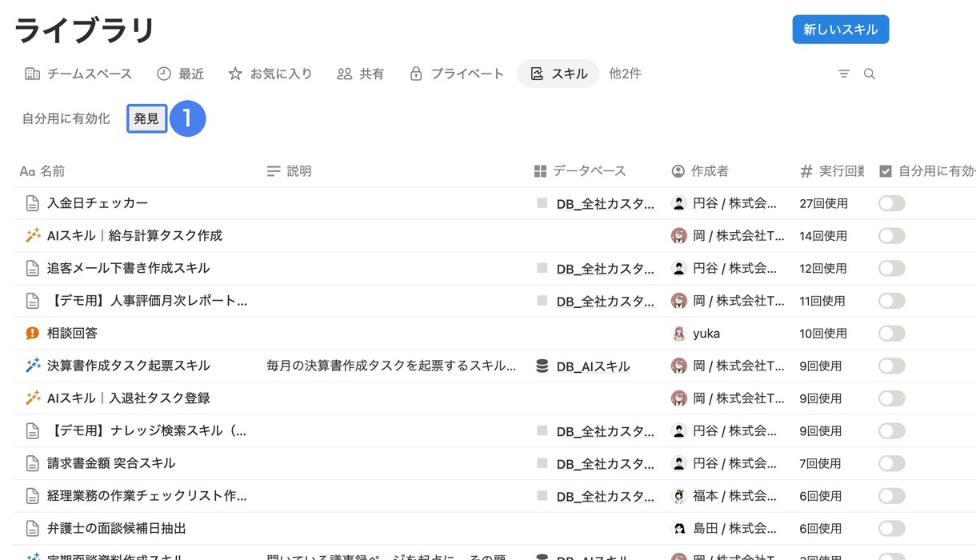Expand the 他2件 hidden tabs

pos(625,74)
